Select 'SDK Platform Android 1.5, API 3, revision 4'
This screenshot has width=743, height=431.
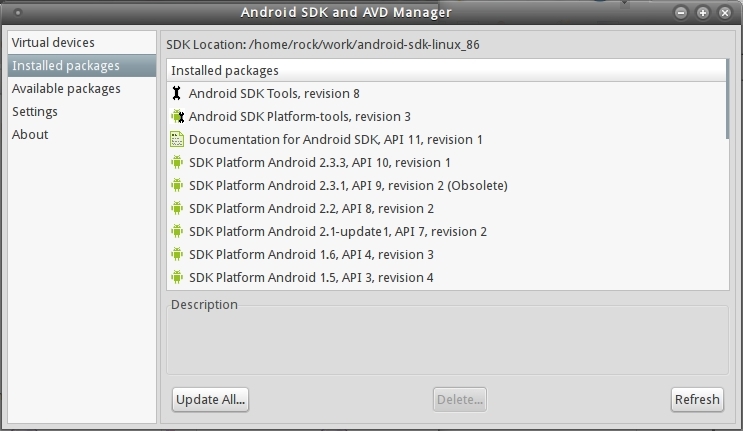(x=446, y=277)
